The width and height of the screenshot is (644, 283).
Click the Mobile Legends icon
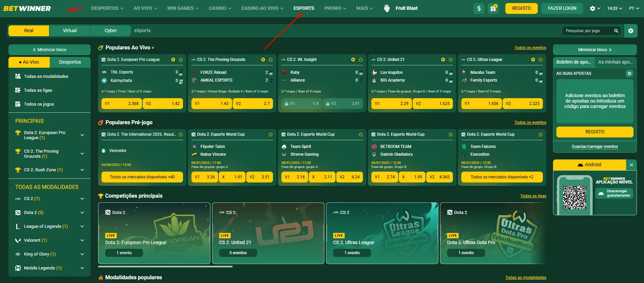tap(18, 268)
